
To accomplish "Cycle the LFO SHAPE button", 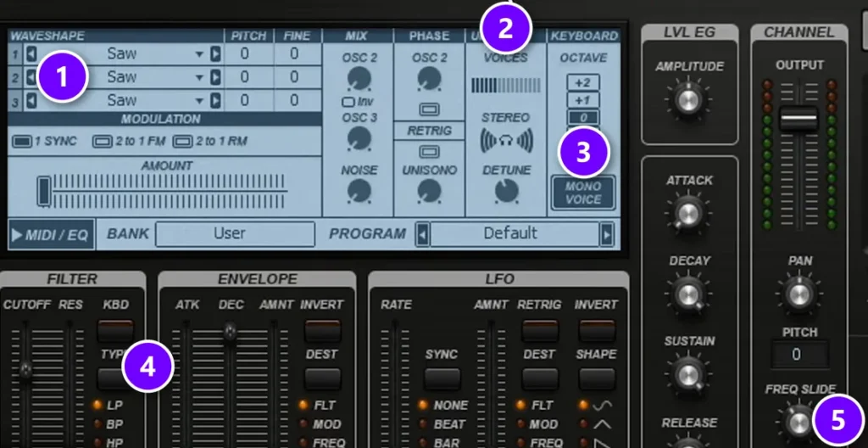I will 597,378.
